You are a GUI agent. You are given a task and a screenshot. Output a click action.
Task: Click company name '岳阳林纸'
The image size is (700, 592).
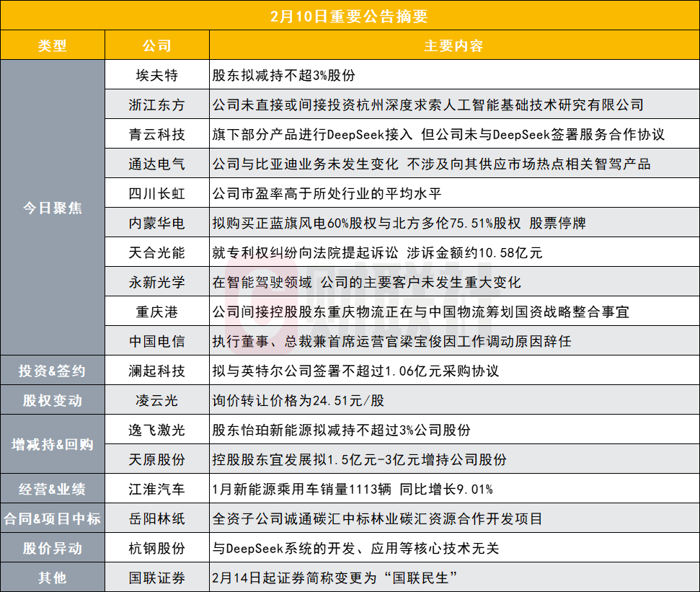tap(156, 518)
